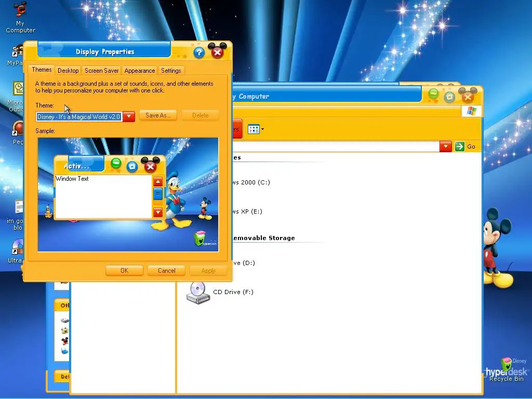Open the Peg desktop shortcut icon
Viewport: 532px width, 399px height.
click(x=18, y=133)
